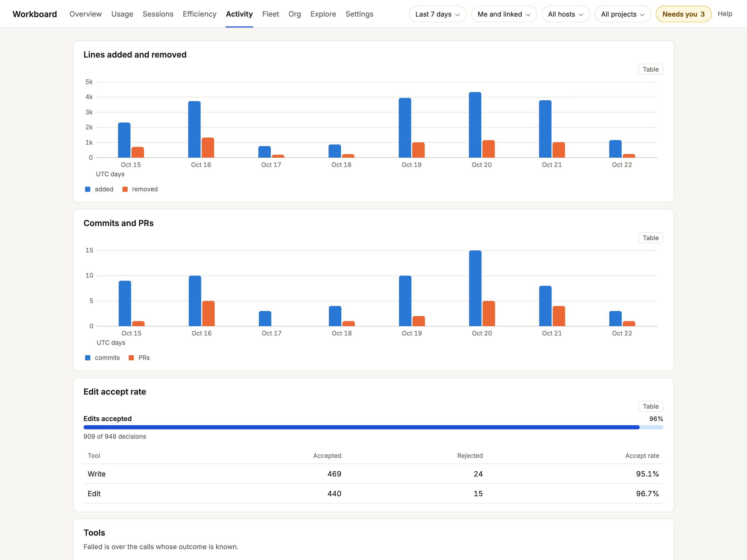
Task: Click the Rejected column header
Action: (470, 456)
